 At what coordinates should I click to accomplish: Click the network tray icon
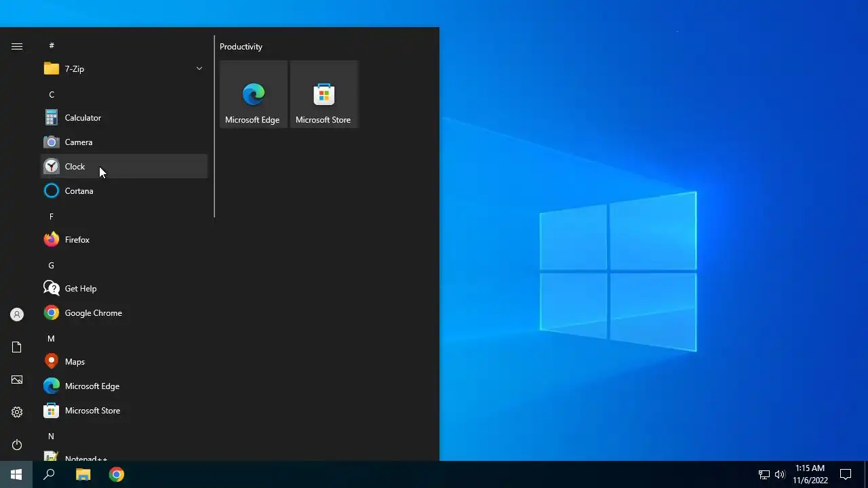[764, 474]
